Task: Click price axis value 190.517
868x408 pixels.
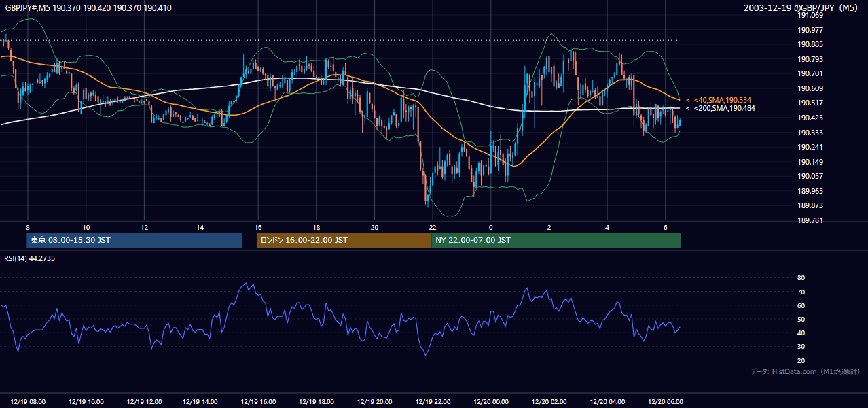Action: [812, 103]
